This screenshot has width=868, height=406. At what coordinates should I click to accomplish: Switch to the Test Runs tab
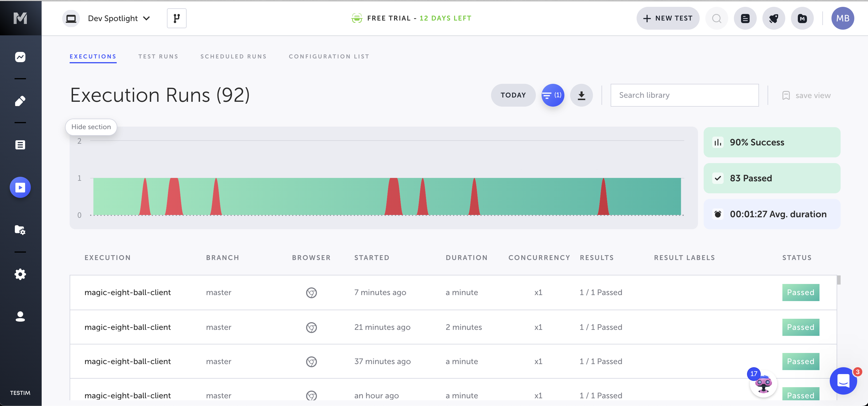point(158,56)
